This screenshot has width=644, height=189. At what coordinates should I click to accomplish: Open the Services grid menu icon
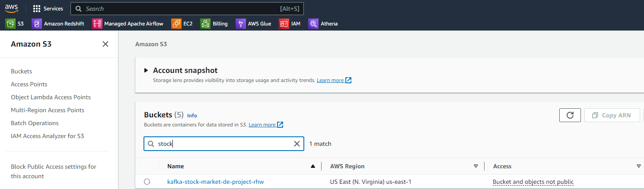(x=37, y=9)
